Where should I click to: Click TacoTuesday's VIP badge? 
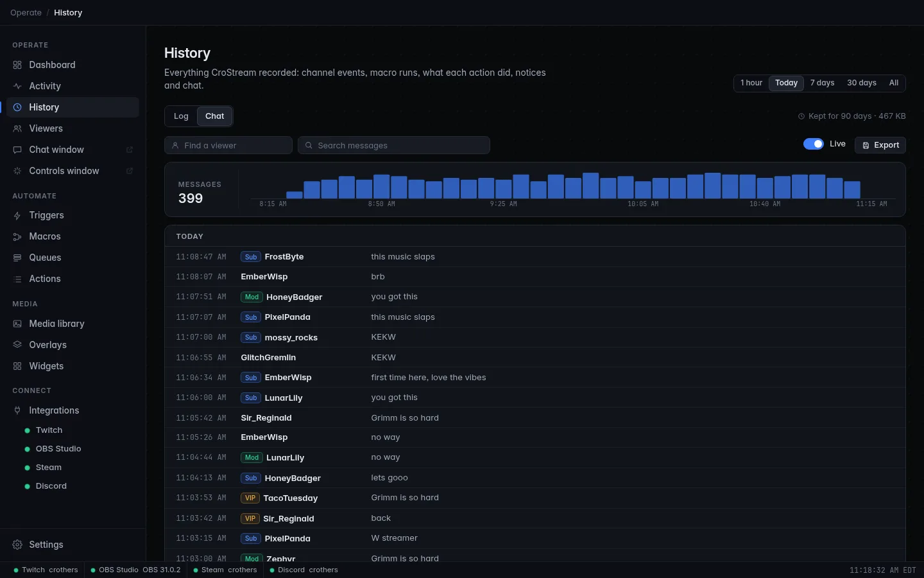coord(250,498)
